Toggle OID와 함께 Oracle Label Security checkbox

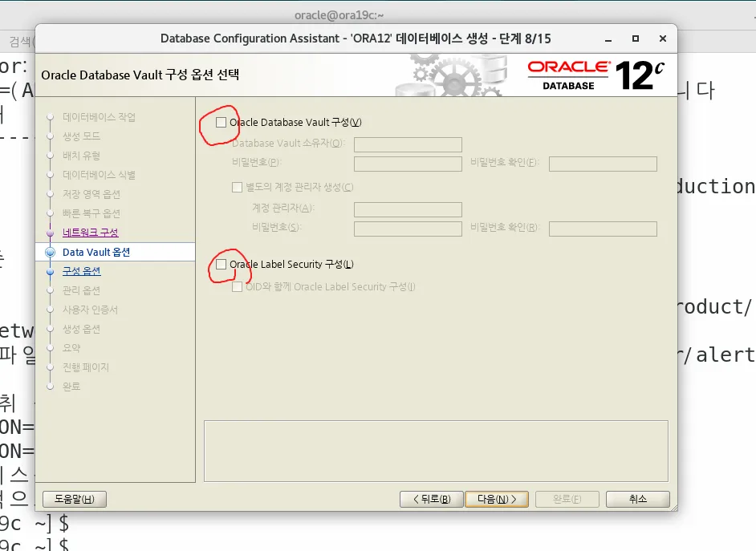pyautogui.click(x=238, y=286)
